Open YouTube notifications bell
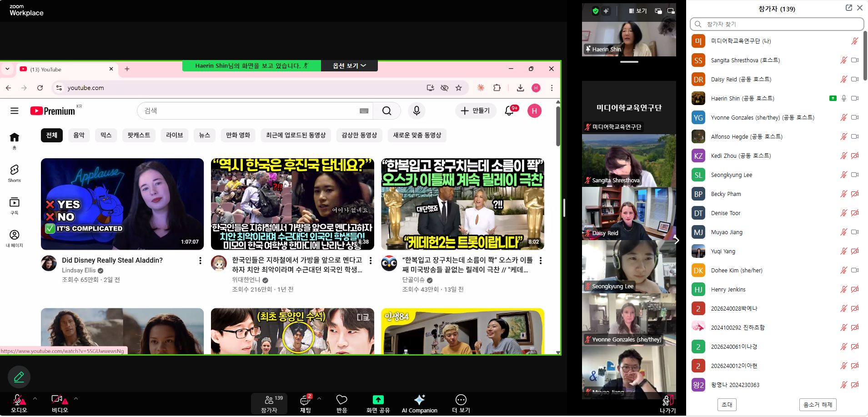 click(509, 111)
